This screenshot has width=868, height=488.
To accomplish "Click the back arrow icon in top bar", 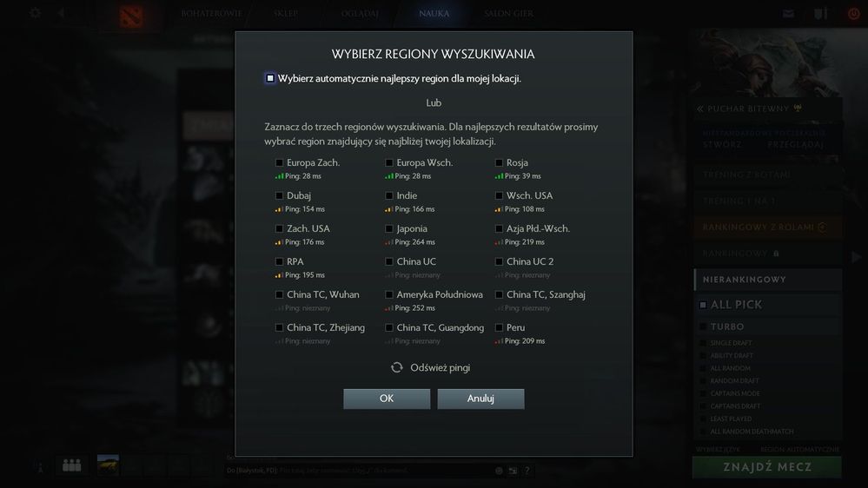I will pyautogui.click(x=62, y=13).
